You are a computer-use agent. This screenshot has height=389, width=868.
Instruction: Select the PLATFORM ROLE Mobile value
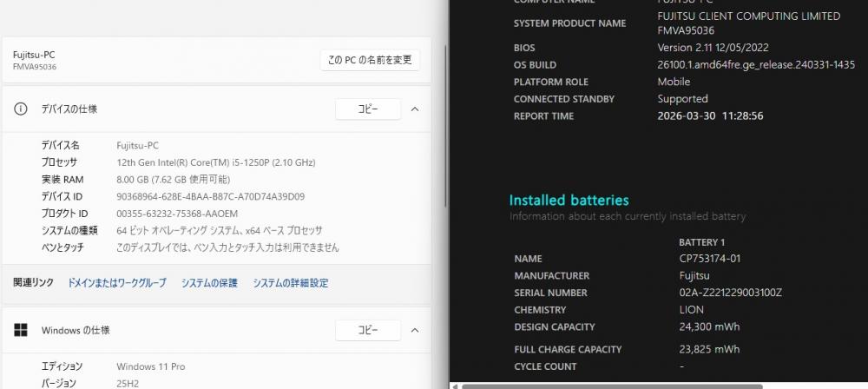tap(674, 82)
